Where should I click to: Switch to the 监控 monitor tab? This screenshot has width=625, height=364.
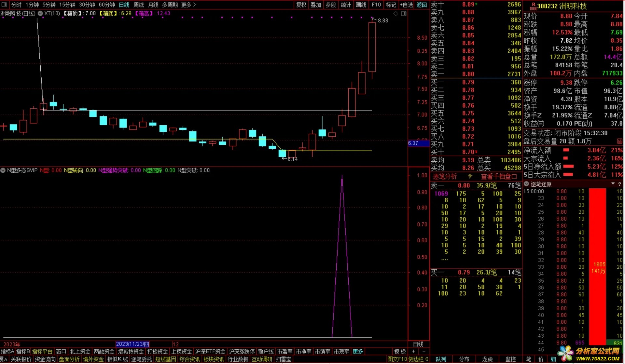511,359
